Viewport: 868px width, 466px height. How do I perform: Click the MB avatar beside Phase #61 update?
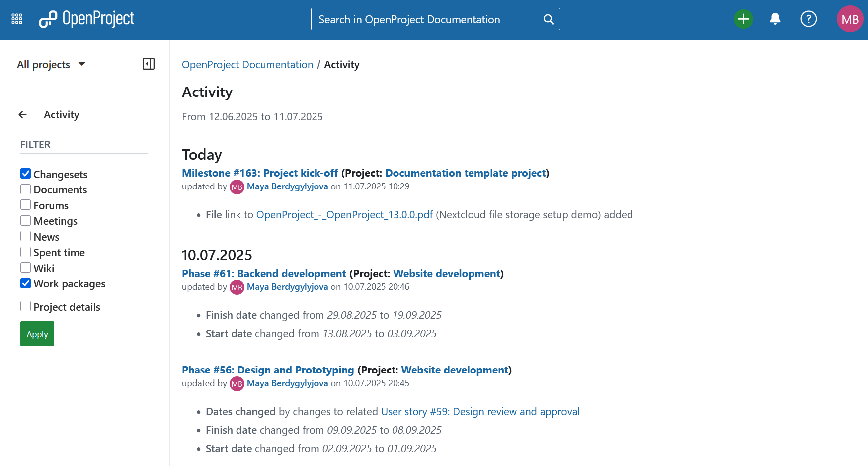(237, 287)
